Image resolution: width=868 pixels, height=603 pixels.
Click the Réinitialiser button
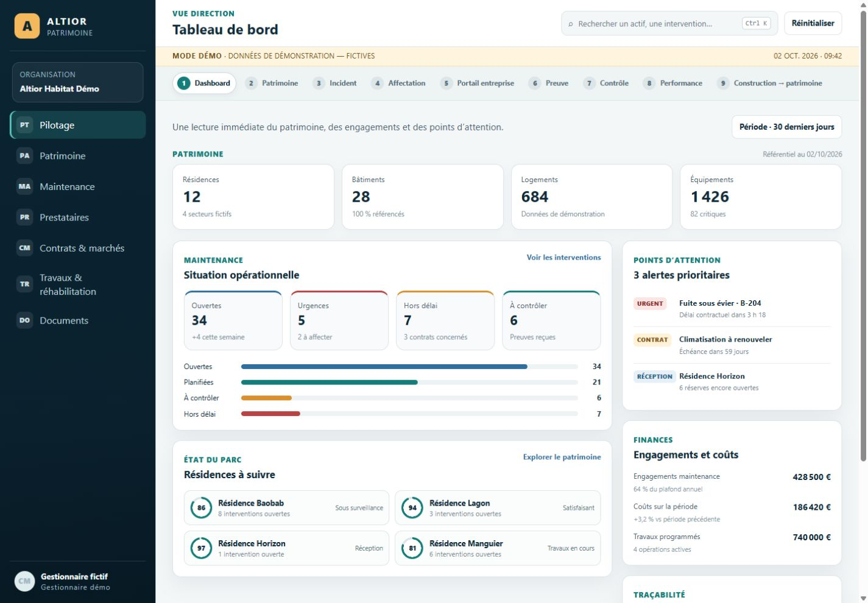813,23
